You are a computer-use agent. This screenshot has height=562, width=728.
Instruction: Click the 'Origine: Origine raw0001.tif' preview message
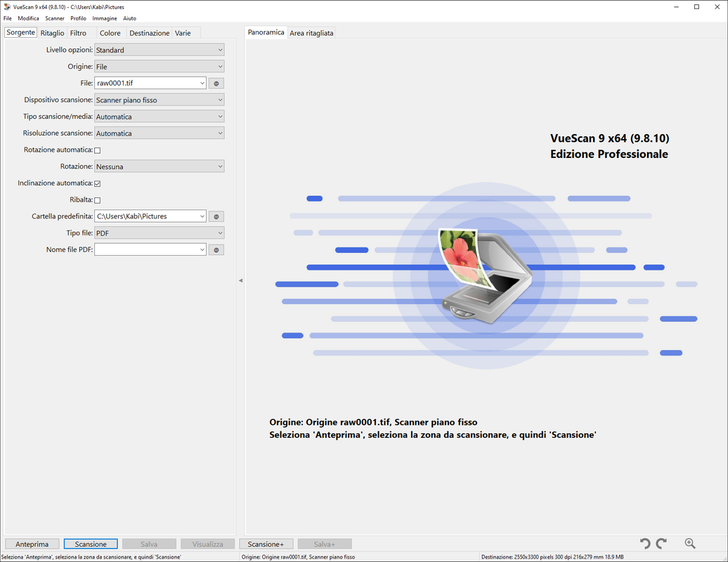tap(373, 422)
